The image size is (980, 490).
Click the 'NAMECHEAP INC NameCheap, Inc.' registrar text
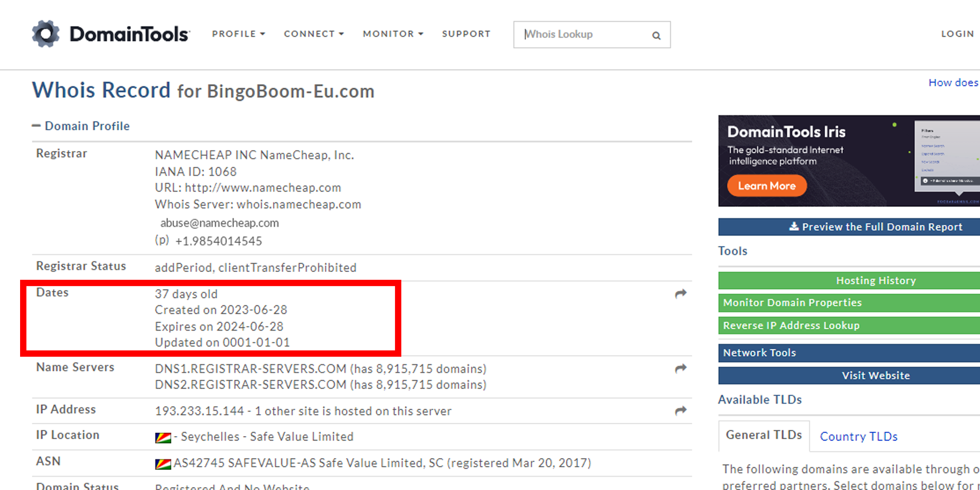pos(254,155)
